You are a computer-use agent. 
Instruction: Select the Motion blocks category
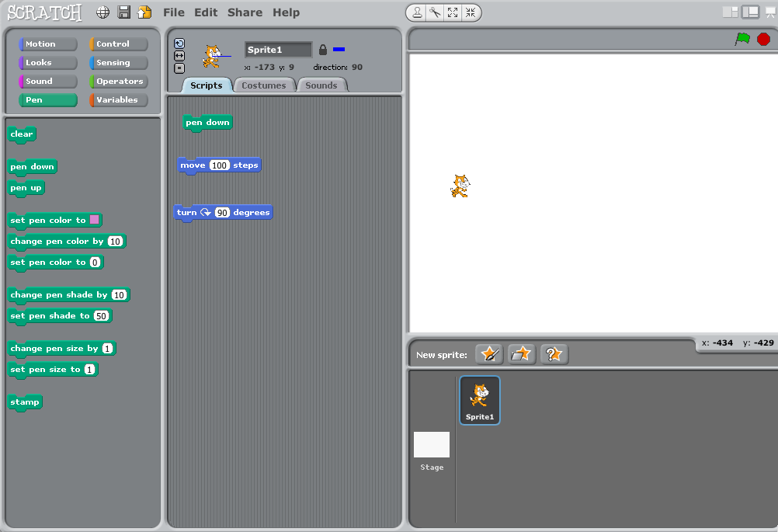point(48,44)
